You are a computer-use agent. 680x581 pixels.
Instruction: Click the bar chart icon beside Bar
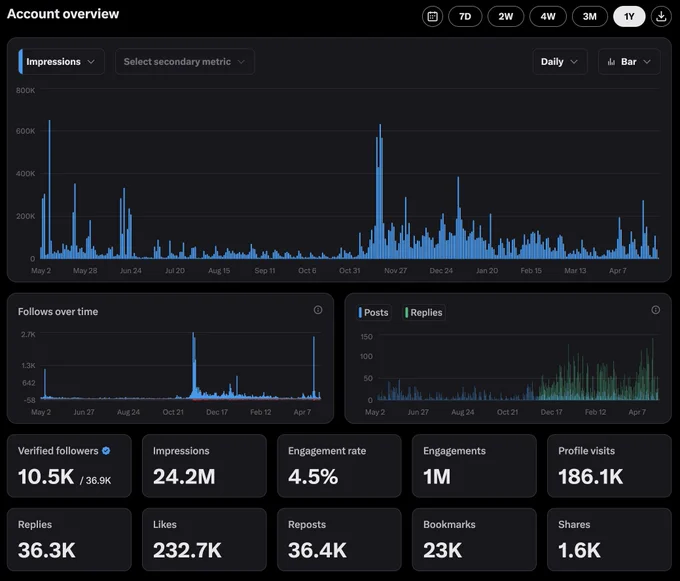pos(611,62)
